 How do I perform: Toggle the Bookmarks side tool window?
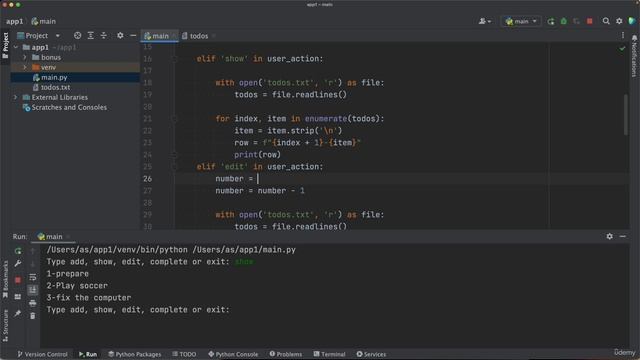click(x=5, y=280)
